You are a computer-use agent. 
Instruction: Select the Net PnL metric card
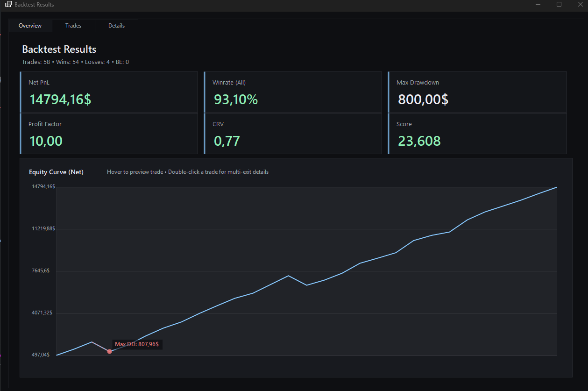pos(109,92)
